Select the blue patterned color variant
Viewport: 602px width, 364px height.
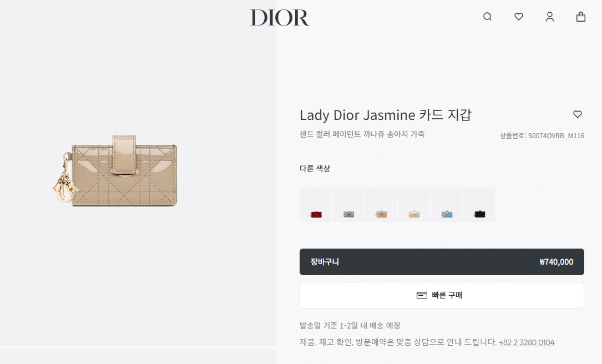[x=447, y=205]
